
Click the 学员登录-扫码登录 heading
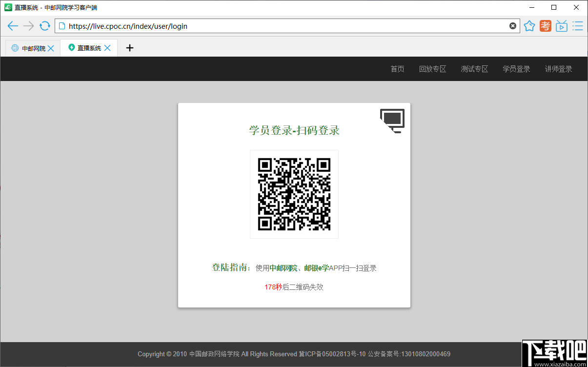[x=294, y=130]
